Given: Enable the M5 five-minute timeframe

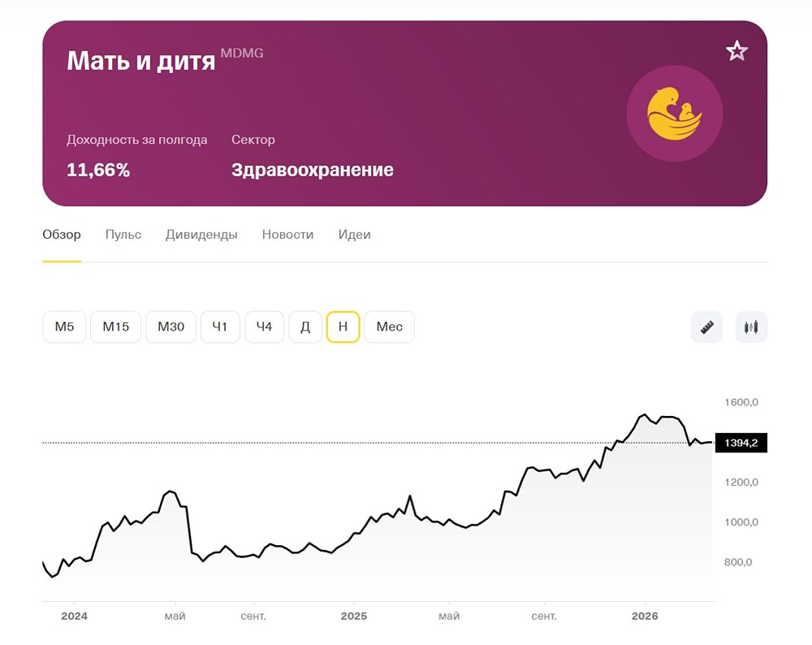Looking at the screenshot, I should pyautogui.click(x=63, y=327).
